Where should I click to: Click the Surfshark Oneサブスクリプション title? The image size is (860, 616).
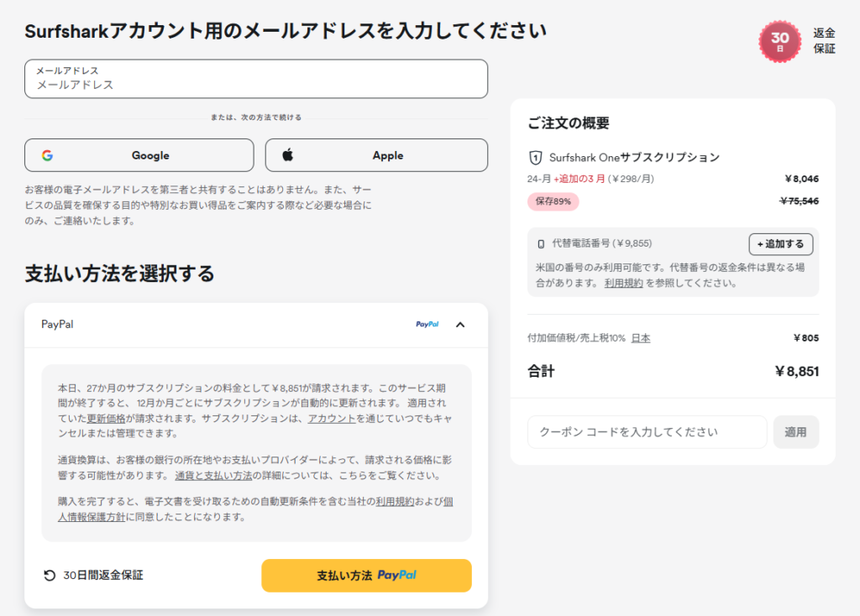tap(634, 158)
